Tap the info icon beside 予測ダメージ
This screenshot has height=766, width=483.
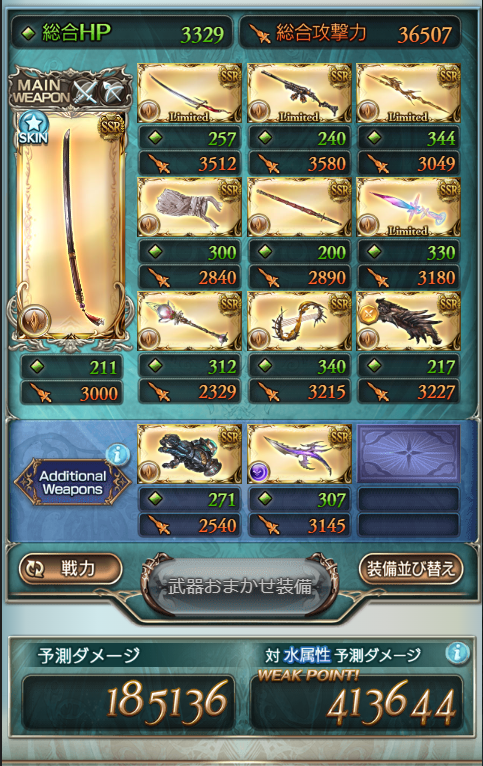[457, 653]
